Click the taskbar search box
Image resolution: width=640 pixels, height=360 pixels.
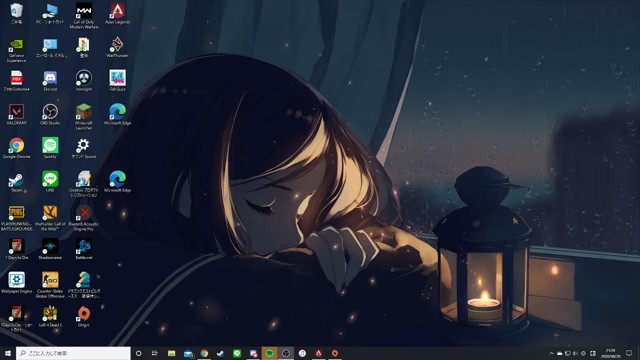(x=73, y=353)
